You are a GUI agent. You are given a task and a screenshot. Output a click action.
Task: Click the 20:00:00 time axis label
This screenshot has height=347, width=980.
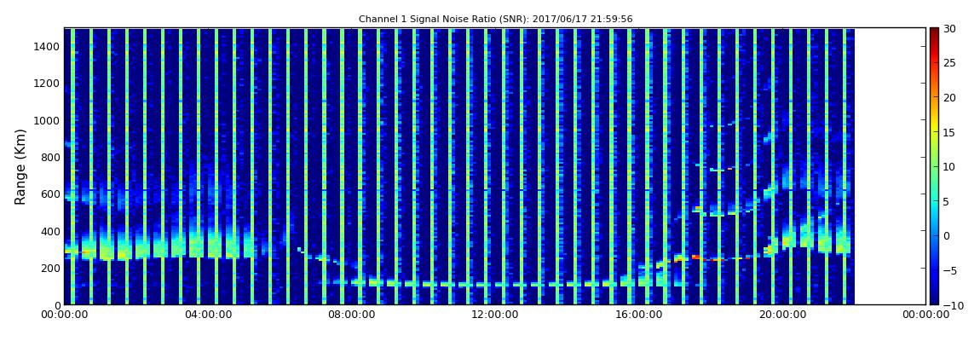782,315
